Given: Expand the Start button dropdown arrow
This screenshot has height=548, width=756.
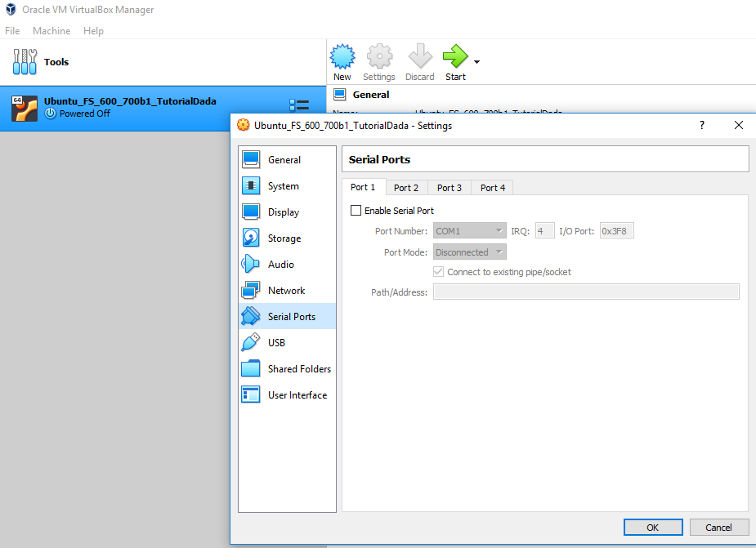Looking at the screenshot, I should click(x=476, y=62).
